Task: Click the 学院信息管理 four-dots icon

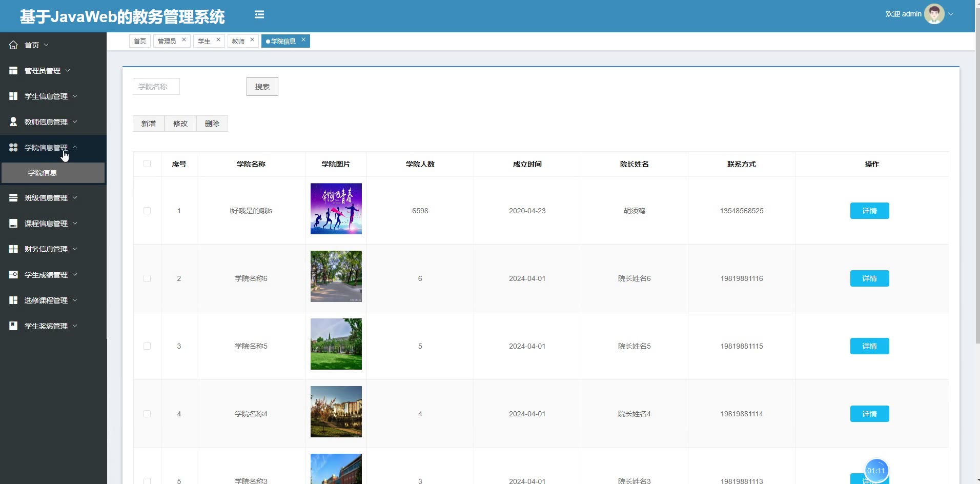Action: click(13, 148)
